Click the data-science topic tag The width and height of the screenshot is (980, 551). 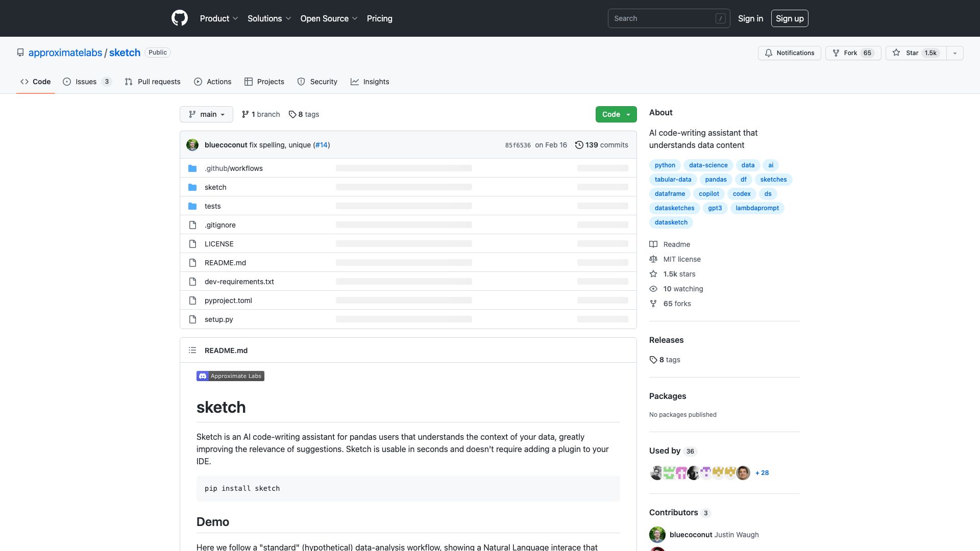(x=708, y=165)
